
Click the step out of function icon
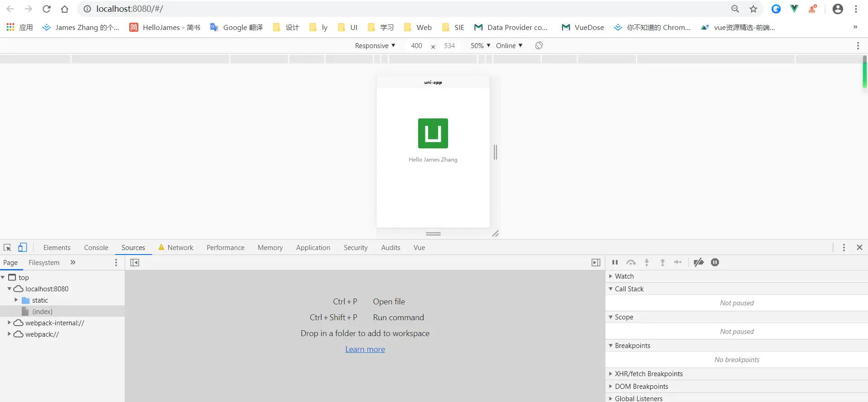[662, 262]
